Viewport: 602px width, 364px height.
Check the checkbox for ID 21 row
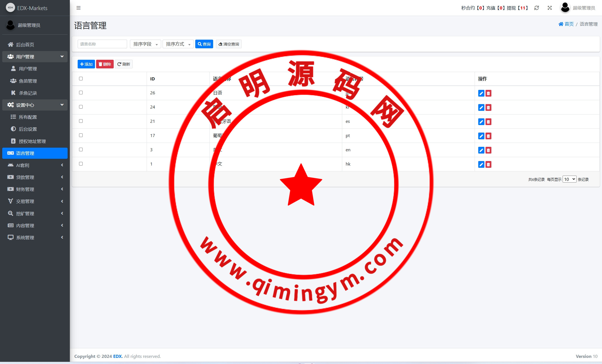[x=81, y=121]
